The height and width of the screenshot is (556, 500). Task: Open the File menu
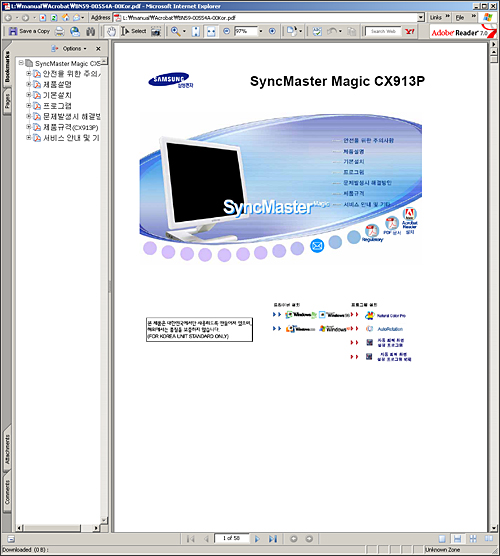460,17
